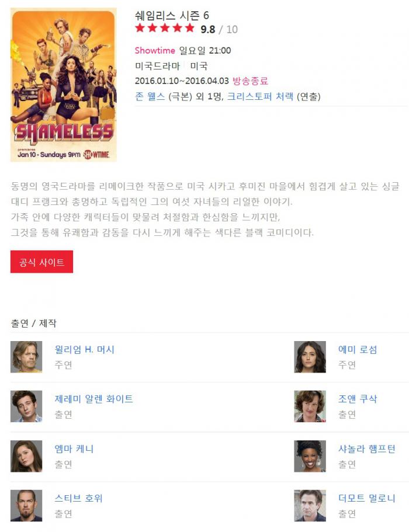This screenshot has width=409, height=532.
Task: Select 에미 로섬 cast photo
Action: tap(310, 357)
